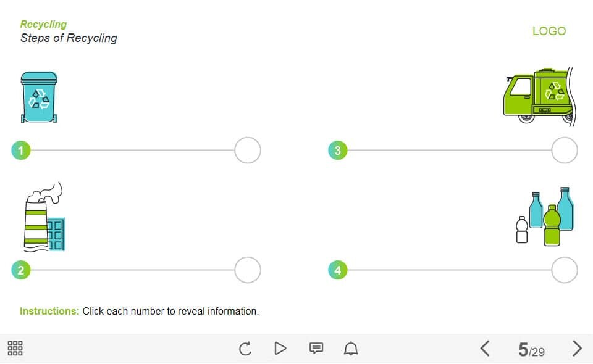Click the empty circle ending step 3 line
Screen dimensions: 593x364
point(565,151)
